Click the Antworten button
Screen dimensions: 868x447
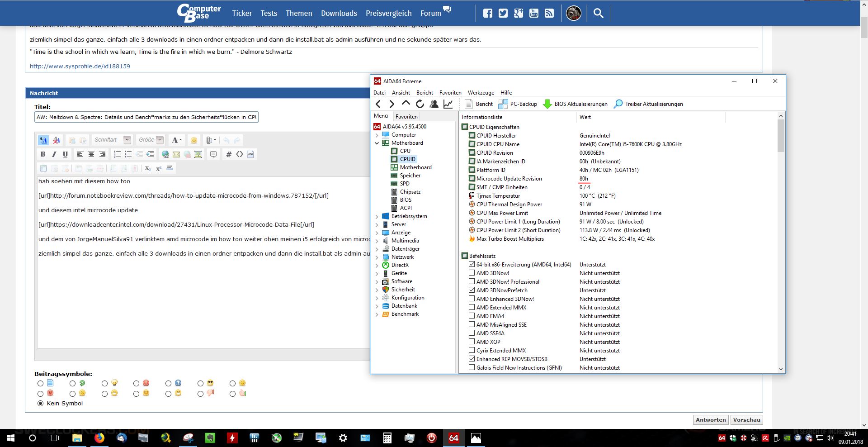click(x=711, y=420)
